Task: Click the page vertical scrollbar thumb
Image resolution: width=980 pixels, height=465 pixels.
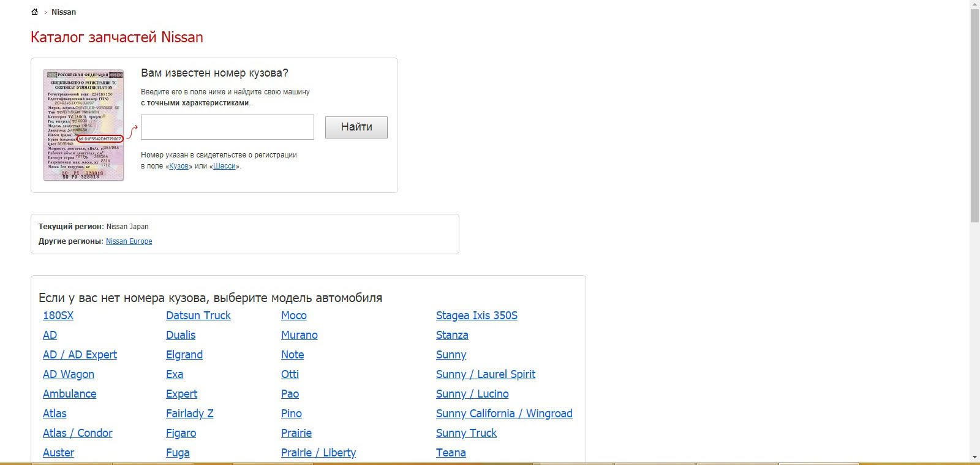Action: (x=974, y=115)
